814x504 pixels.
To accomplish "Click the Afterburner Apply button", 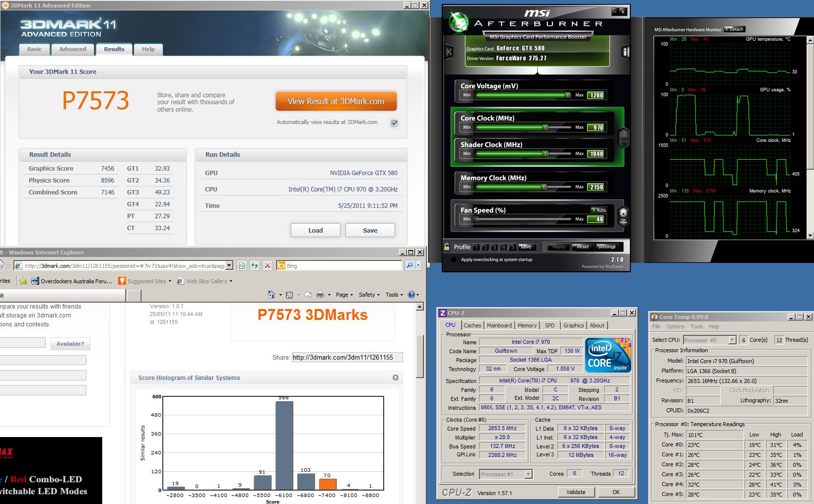I will (558, 247).
